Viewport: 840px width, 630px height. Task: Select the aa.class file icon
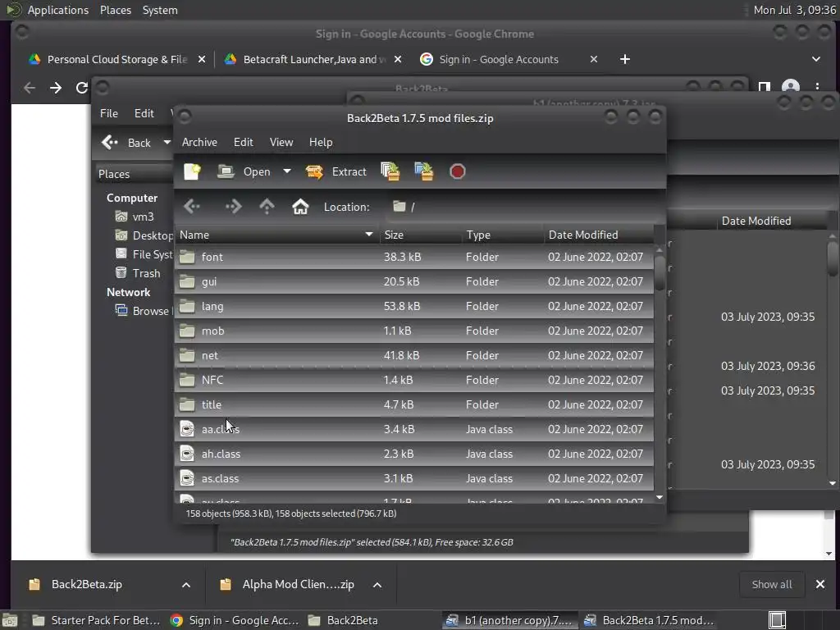(187, 429)
